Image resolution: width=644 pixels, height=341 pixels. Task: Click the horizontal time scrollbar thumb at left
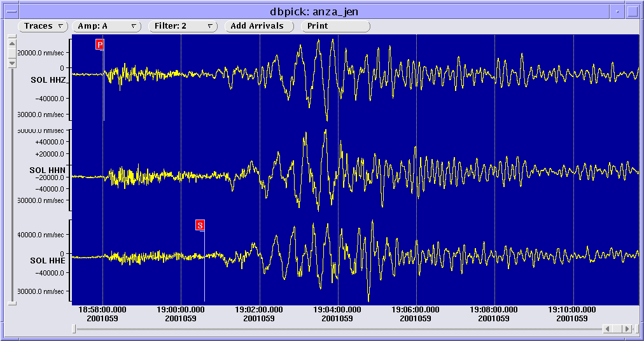74,329
